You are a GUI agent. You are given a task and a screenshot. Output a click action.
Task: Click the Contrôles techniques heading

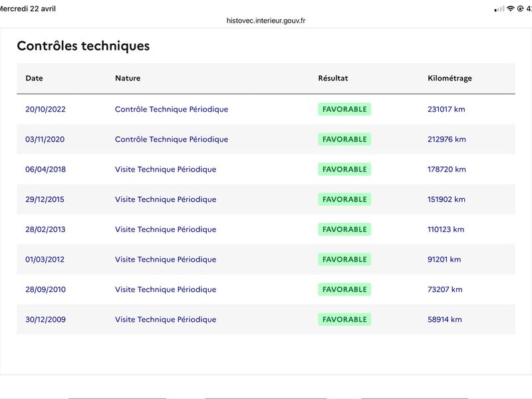[83, 46]
